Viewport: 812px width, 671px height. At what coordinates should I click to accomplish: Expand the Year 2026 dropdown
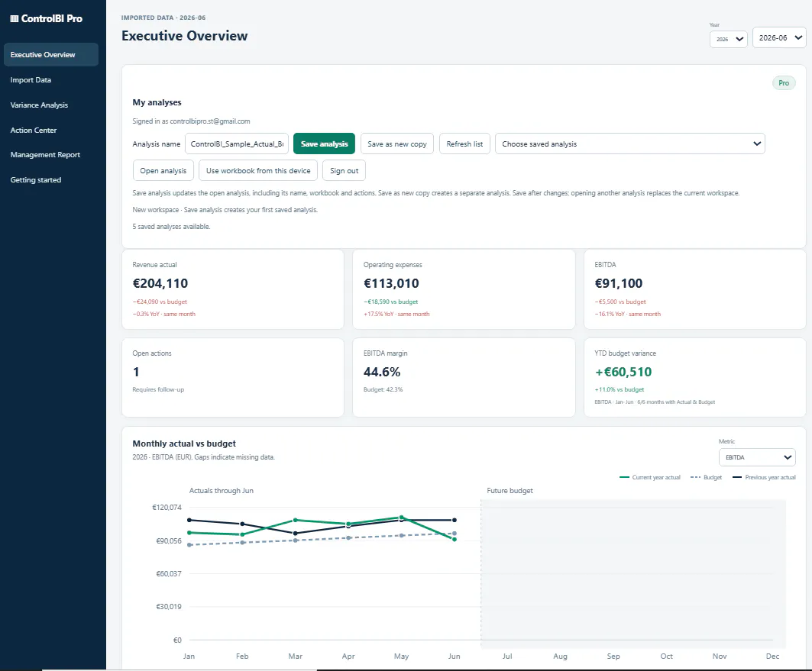[x=728, y=40]
